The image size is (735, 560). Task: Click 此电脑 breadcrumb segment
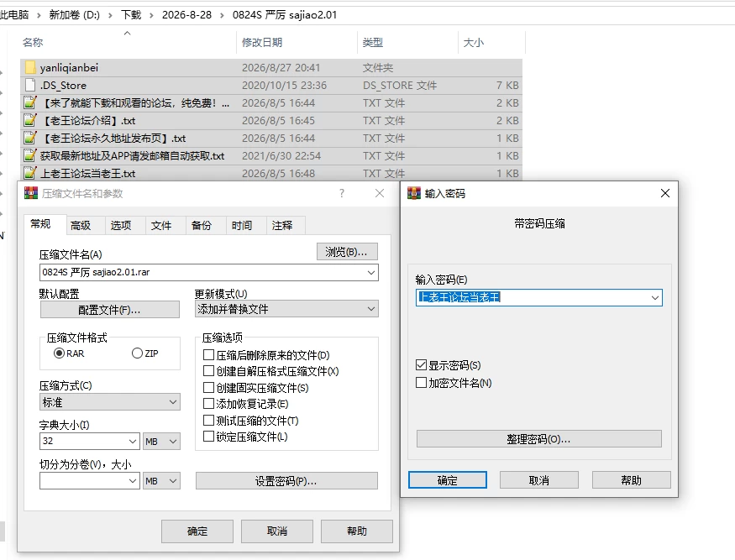point(14,15)
